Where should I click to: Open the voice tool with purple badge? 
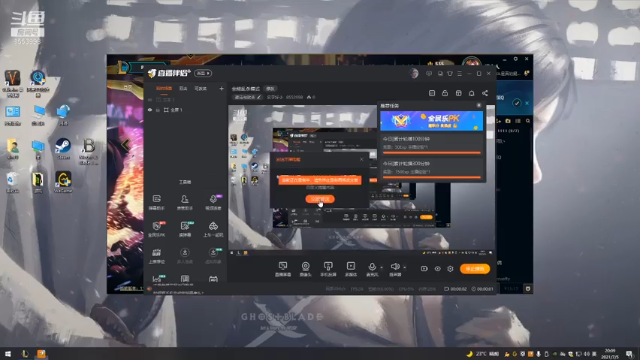(213, 202)
